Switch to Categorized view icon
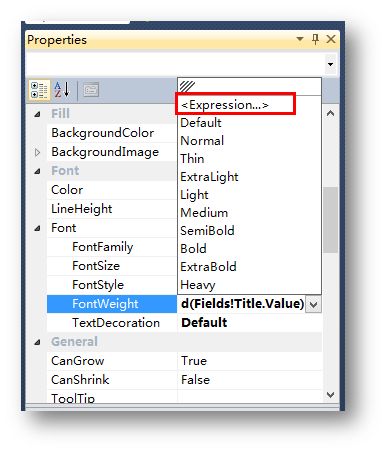Screen dimensions: 387x453 tap(39, 90)
